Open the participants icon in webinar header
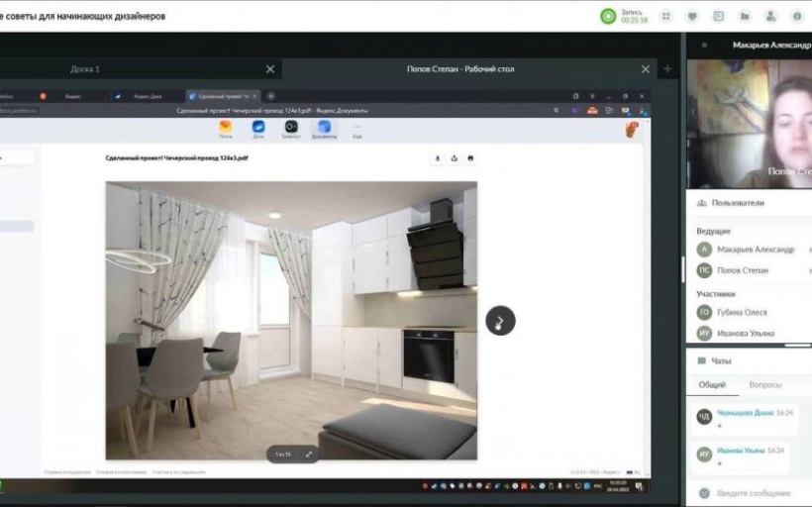Screen dimensions: 812x507 pyautogui.click(x=770, y=17)
